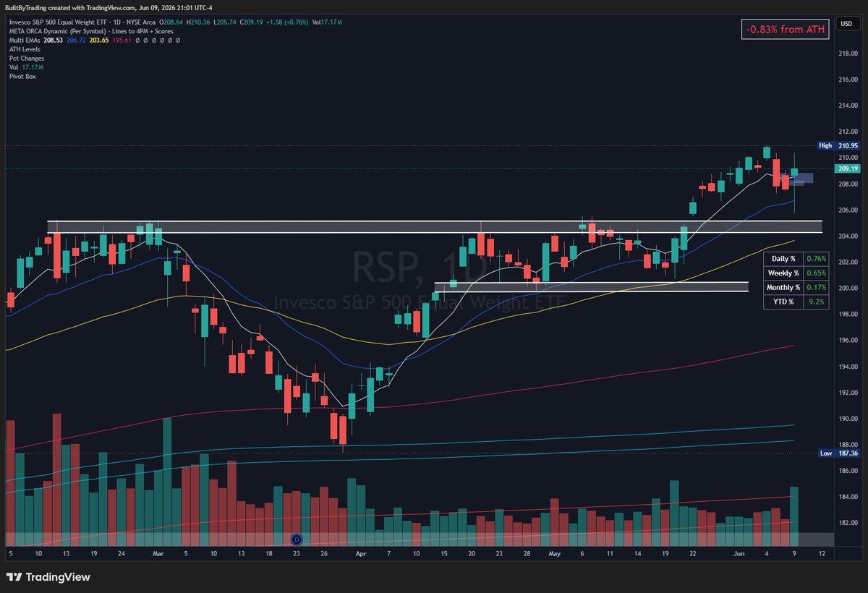The height and width of the screenshot is (593, 868).
Task: Click the 'ATH Levels' indicator legend
Action: 25,49
